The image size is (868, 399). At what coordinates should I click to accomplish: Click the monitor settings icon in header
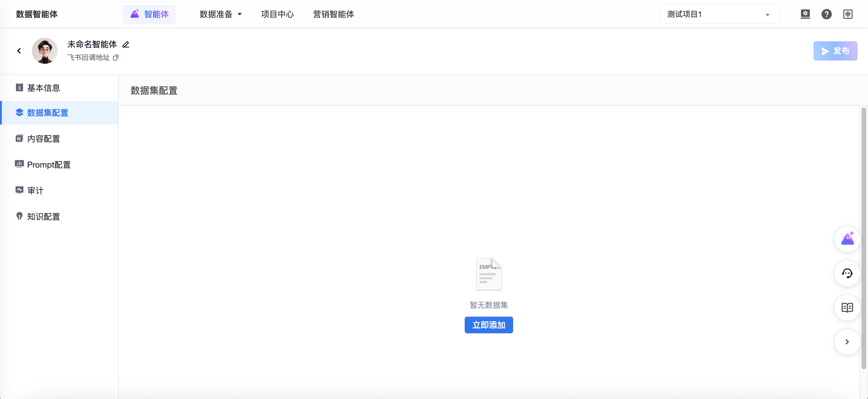(805, 14)
